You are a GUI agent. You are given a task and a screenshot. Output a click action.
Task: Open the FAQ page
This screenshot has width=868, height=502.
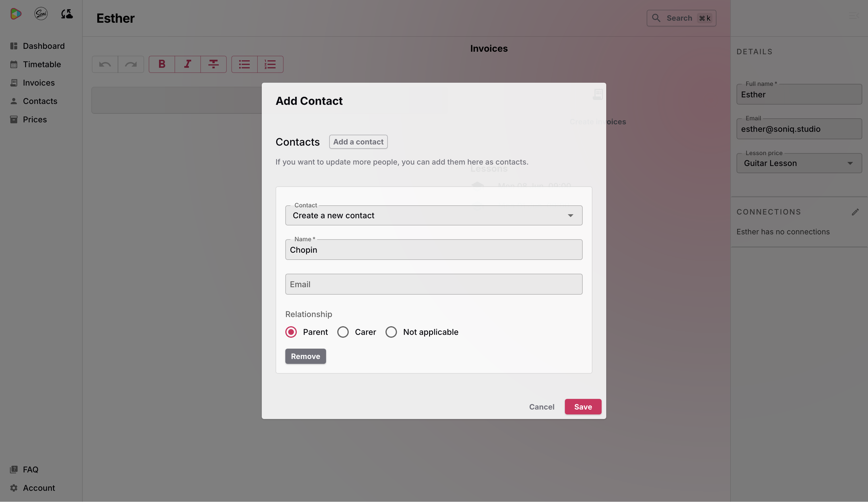(x=30, y=469)
